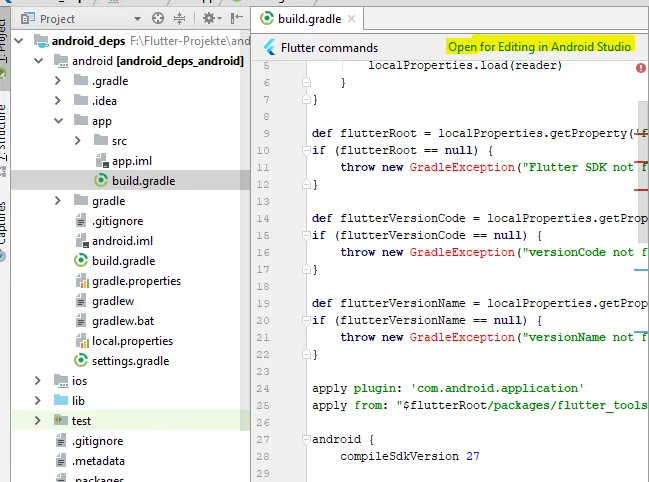Select the .gitignore file under android
Viewport: 649px width, 482px height.
coord(118,221)
